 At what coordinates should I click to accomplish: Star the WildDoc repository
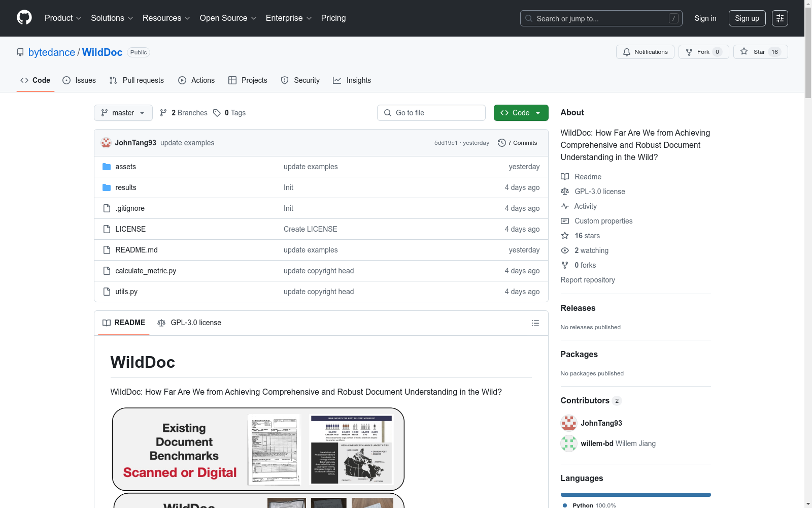tap(760, 52)
